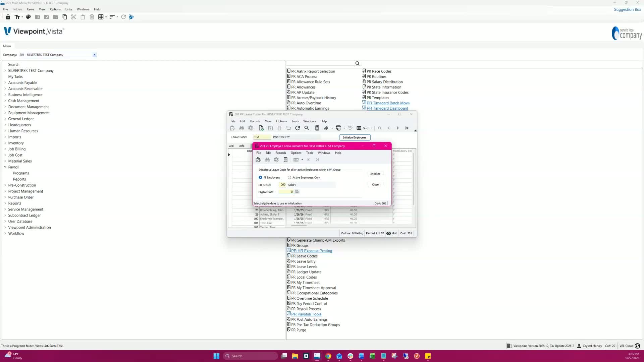Open the Company dropdown
Image resolution: width=644 pixels, height=362 pixels.
pyautogui.click(x=95, y=55)
